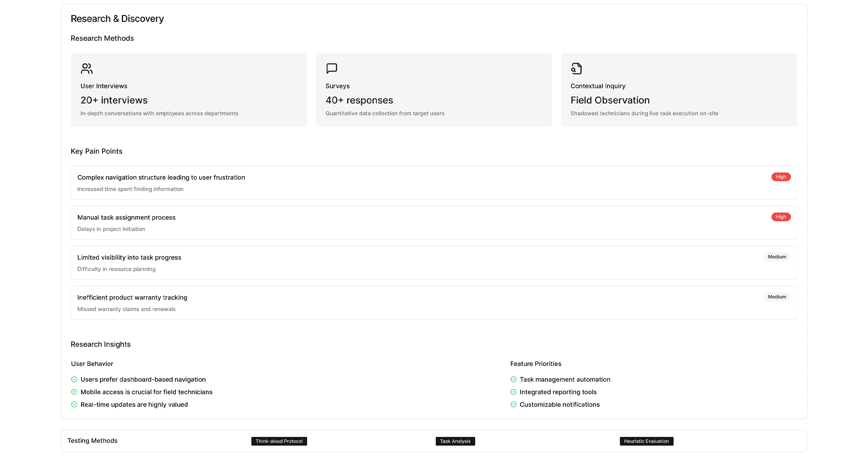The image size is (868, 463).
Task: Click the Contextual Inquiry file search icon
Action: pos(576,69)
